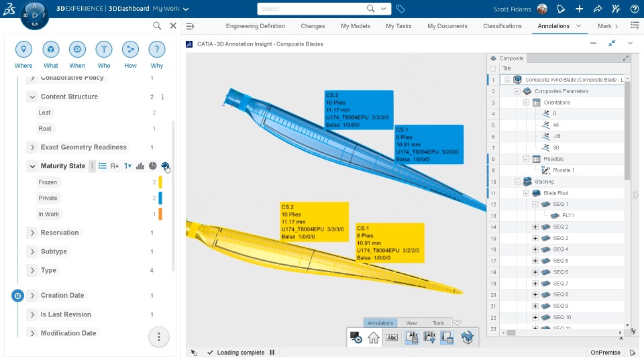This screenshot has width=644, height=362.
Task: Click the In Work orange color swatch
Action: coord(160,214)
